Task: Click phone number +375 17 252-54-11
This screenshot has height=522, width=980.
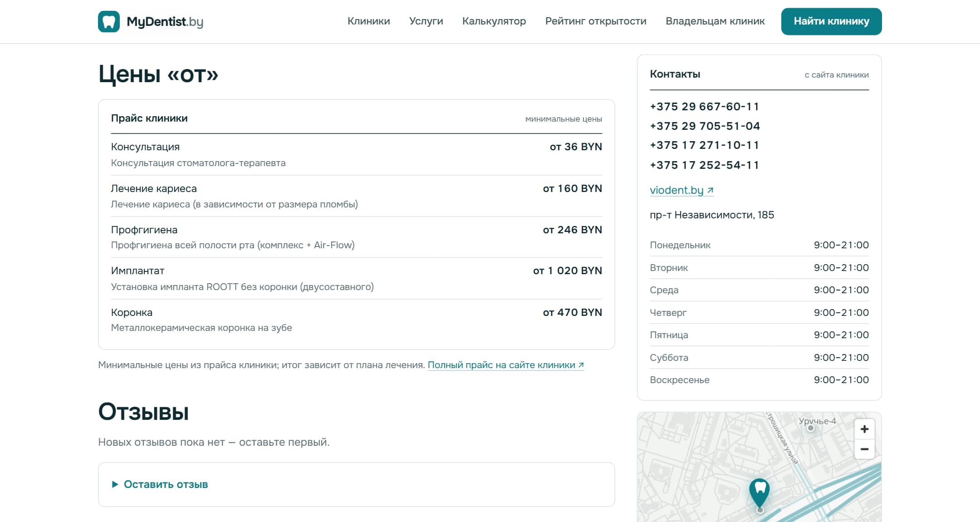Action: [704, 165]
